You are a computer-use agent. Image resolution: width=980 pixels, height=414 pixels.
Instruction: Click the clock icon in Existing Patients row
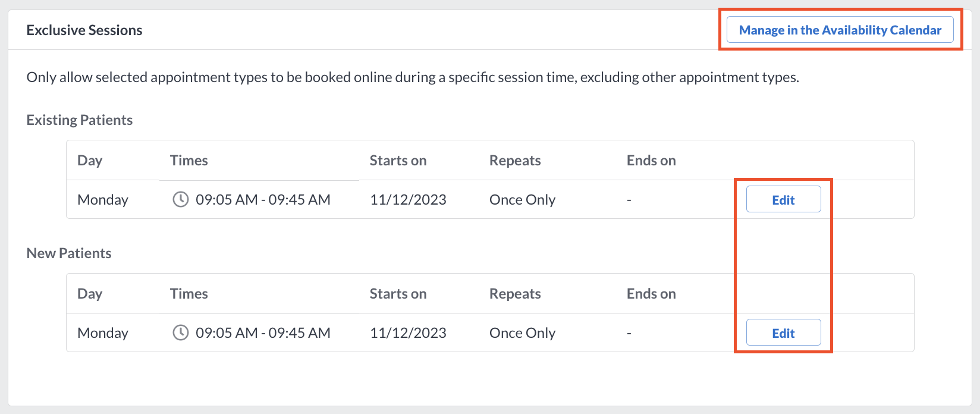click(x=181, y=199)
